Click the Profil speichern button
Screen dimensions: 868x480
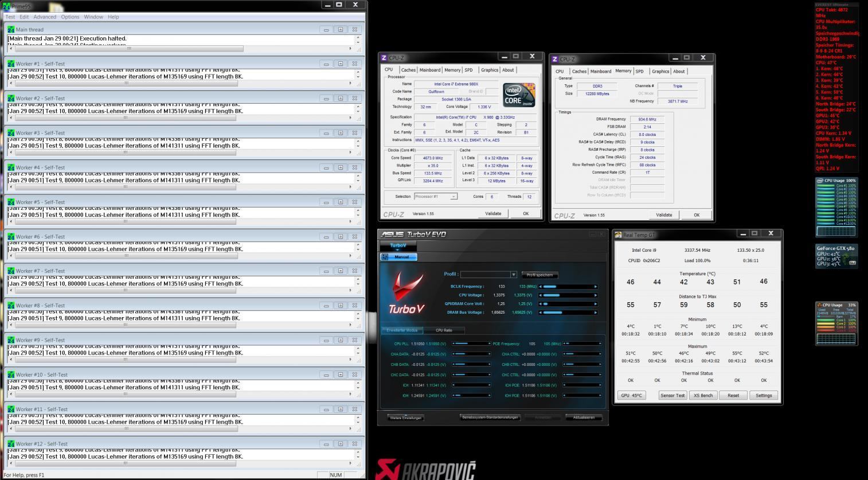(539, 275)
